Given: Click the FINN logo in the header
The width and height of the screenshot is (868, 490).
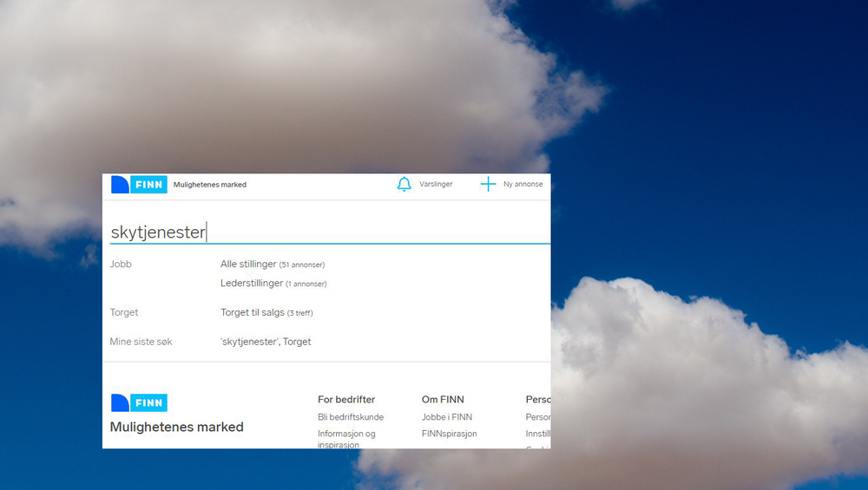Looking at the screenshot, I should tap(139, 184).
